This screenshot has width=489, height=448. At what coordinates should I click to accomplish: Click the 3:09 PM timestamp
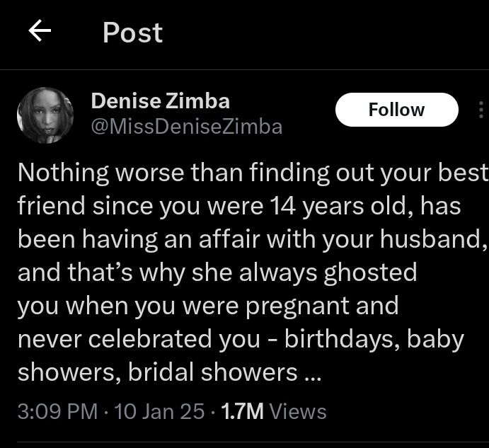click(x=57, y=411)
